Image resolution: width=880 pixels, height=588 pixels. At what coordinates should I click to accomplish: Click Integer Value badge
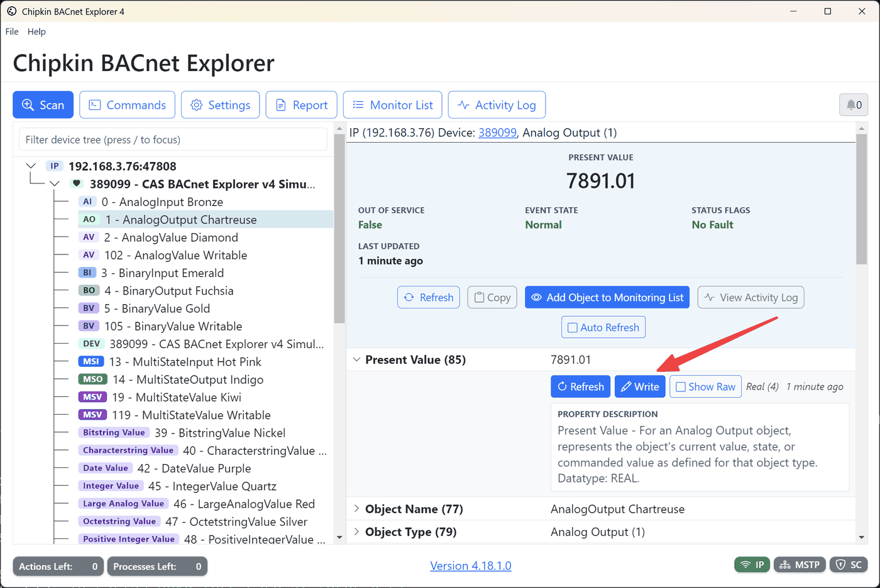pos(111,486)
